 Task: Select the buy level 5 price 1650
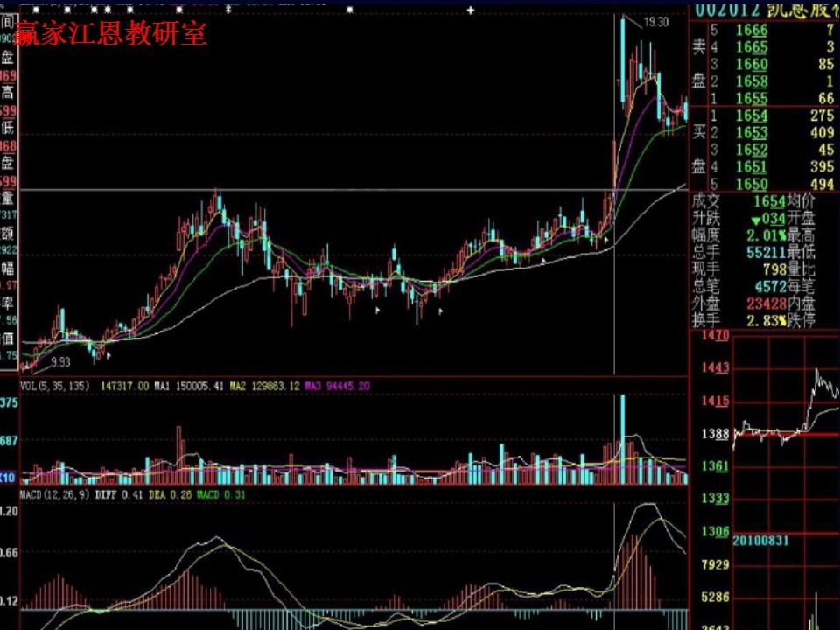pos(751,184)
